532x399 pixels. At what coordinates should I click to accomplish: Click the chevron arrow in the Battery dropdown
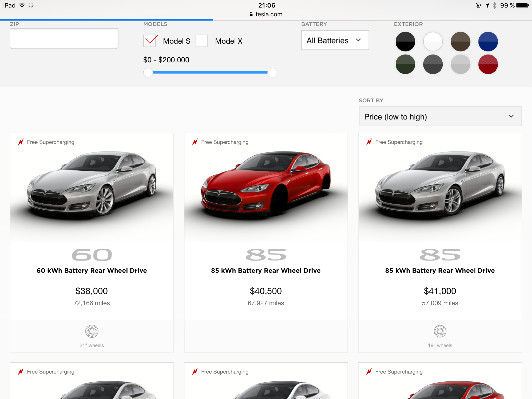[x=358, y=40]
